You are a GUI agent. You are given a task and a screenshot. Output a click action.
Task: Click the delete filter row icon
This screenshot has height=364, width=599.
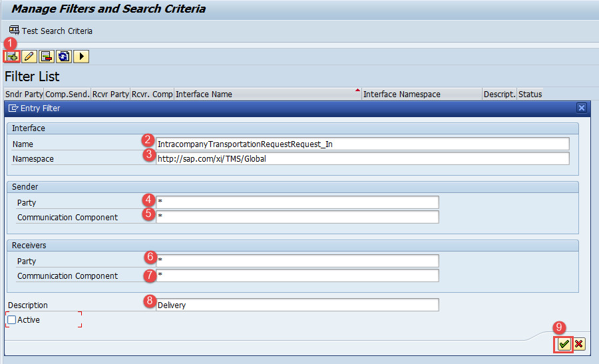(47, 57)
